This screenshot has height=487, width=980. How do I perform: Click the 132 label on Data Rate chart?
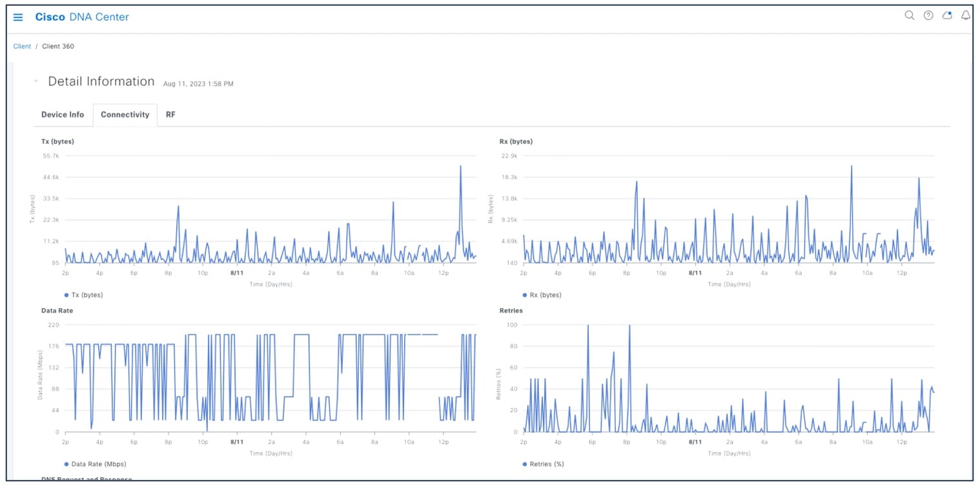[55, 368]
